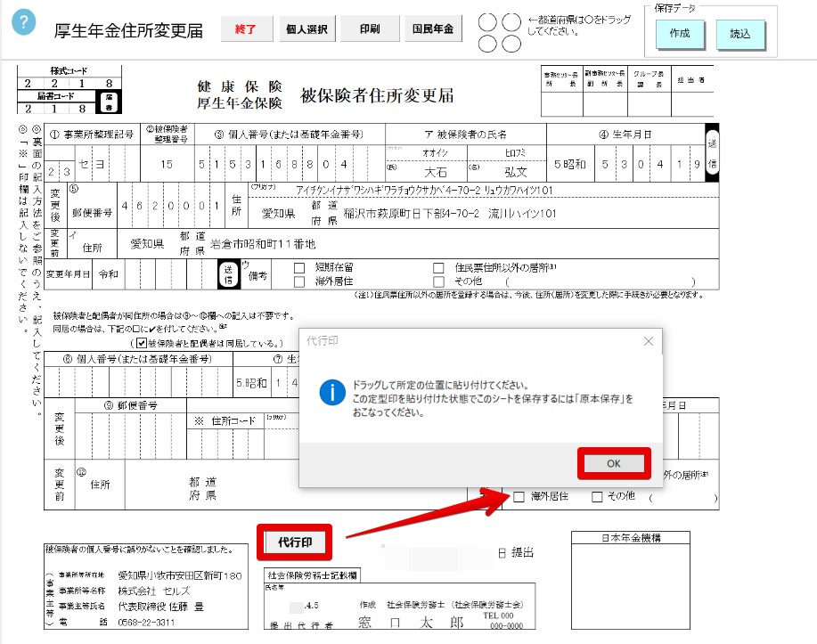
Task: Check the 短期在留 checkbox
Action: click(299, 268)
